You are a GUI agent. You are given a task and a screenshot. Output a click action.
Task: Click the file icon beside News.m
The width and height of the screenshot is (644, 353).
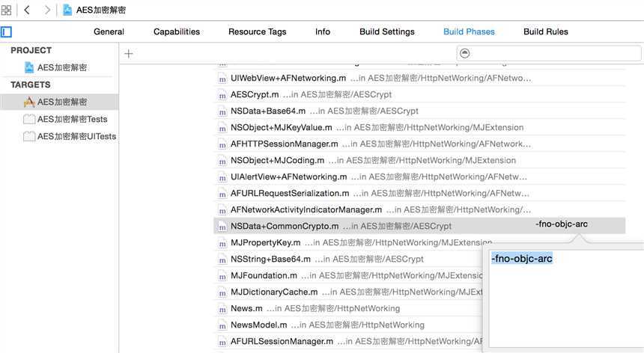point(222,310)
